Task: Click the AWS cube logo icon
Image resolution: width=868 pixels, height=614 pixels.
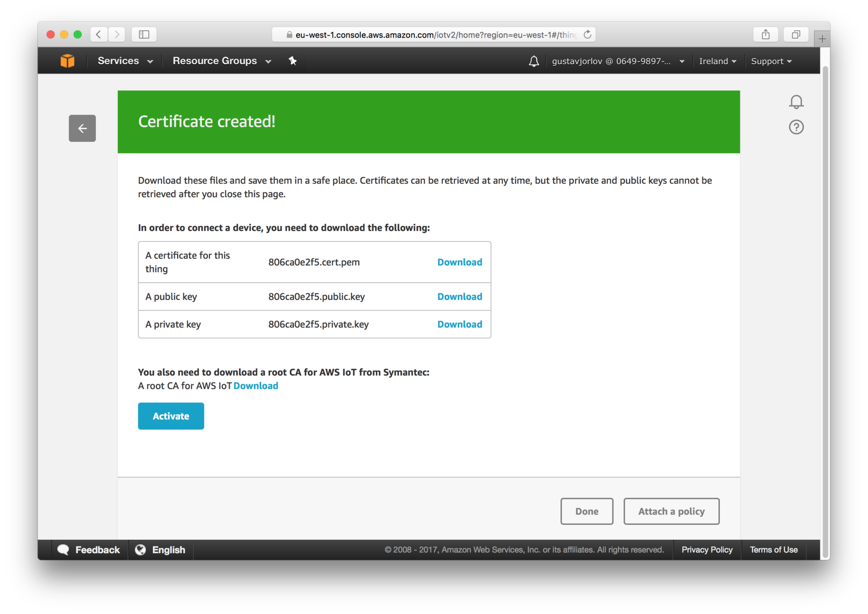Action: (67, 61)
